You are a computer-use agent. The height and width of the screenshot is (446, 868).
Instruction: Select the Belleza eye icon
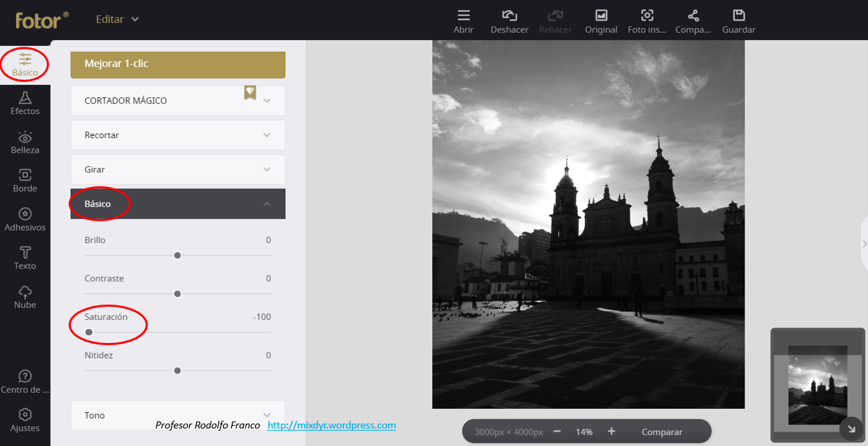[x=25, y=141]
